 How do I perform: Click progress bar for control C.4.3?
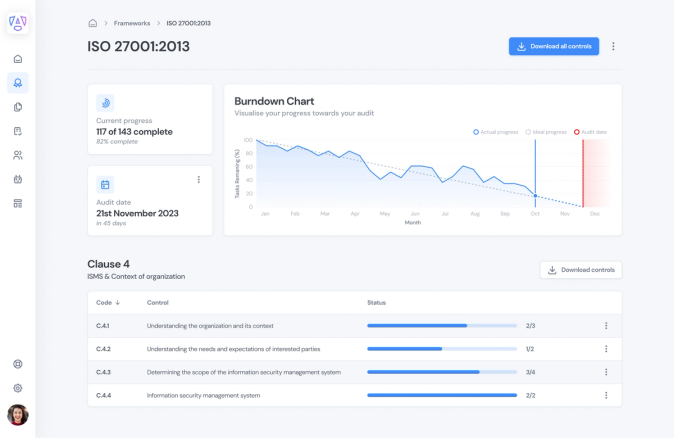(442, 372)
